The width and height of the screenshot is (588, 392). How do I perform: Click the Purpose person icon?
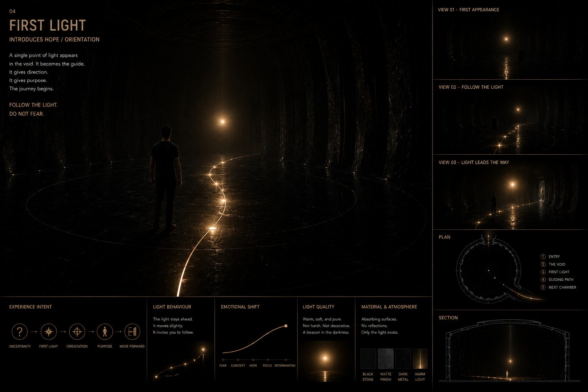click(x=105, y=332)
